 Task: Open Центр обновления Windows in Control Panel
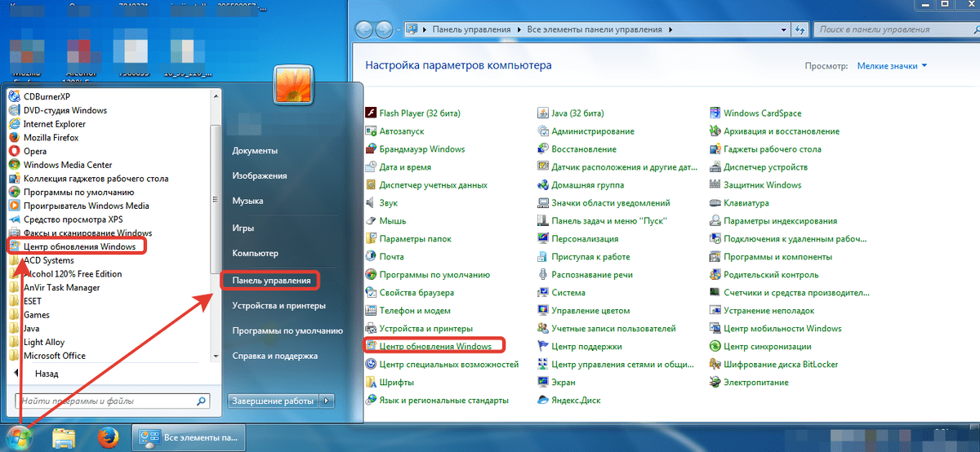click(x=428, y=346)
